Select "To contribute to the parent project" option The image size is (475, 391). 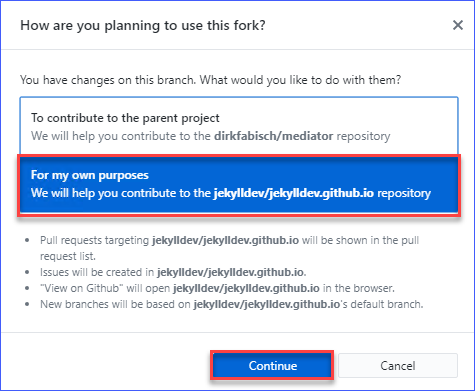click(239, 127)
